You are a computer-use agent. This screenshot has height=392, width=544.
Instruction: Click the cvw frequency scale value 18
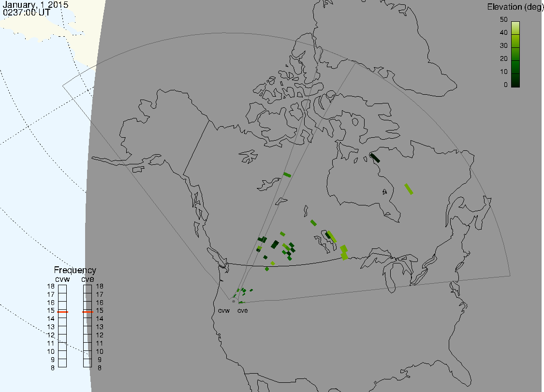coord(51,287)
